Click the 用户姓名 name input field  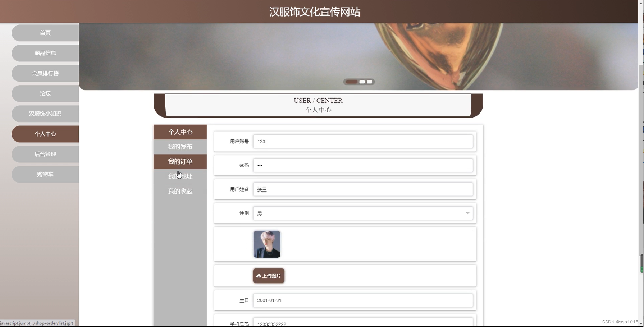363,189
